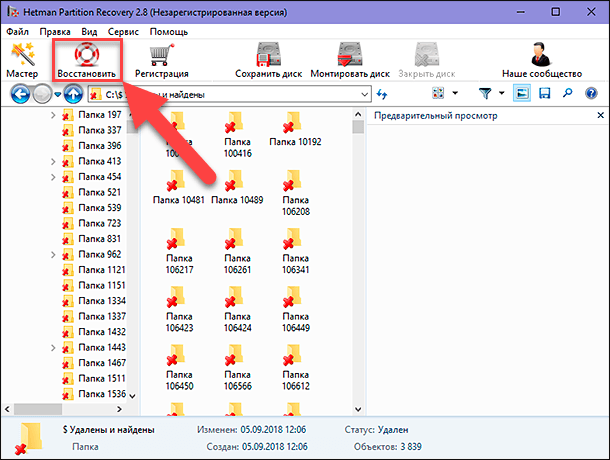Open navigation history dropdown arrow

(x=58, y=94)
